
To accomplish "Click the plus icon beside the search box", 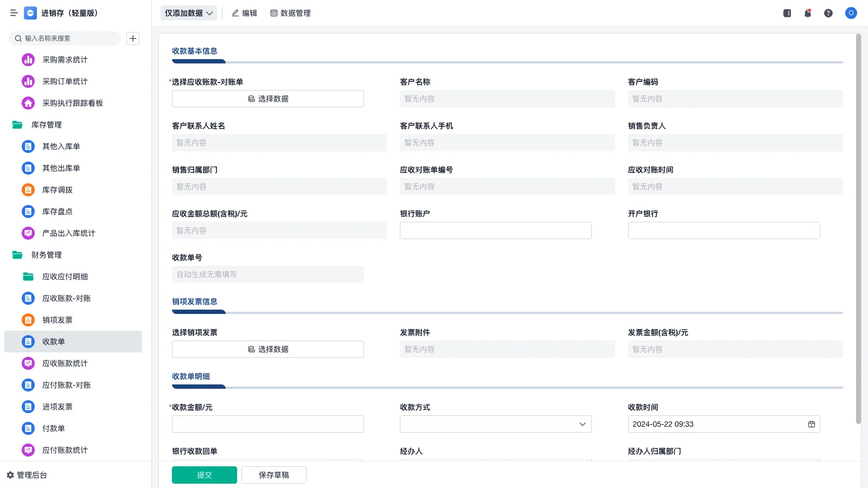I will click(133, 38).
